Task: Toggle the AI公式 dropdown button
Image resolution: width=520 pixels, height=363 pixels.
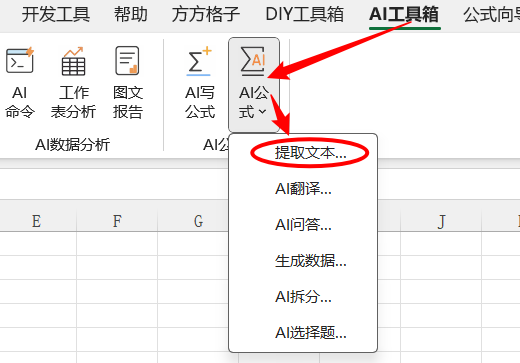Action: point(254,85)
